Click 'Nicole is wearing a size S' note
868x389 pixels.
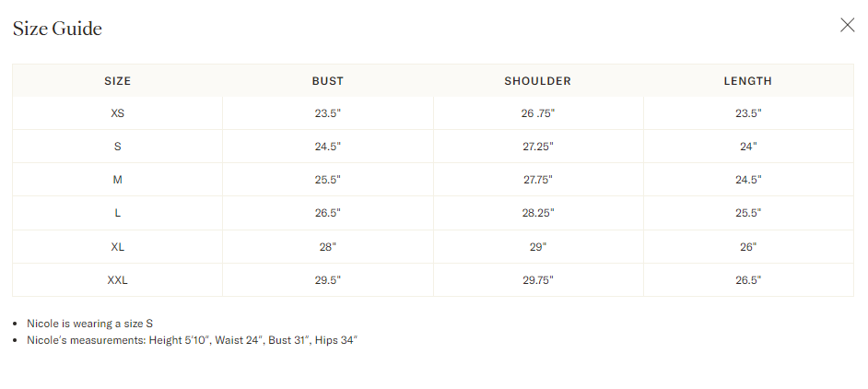(x=89, y=323)
